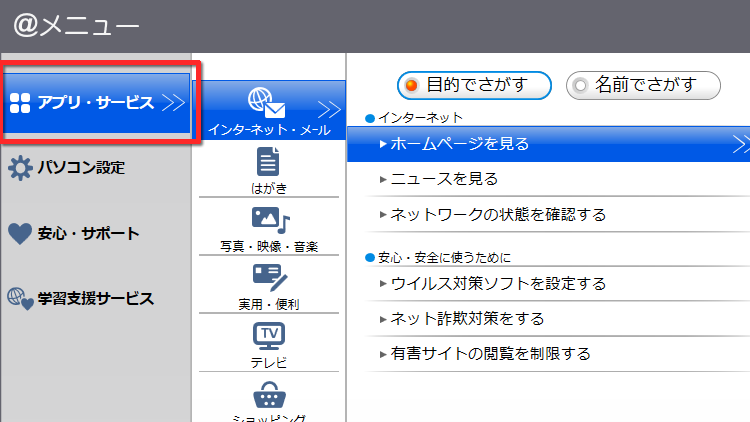
Task: Select the 写真・映像・音楽 picture and note icon
Action: point(270,220)
